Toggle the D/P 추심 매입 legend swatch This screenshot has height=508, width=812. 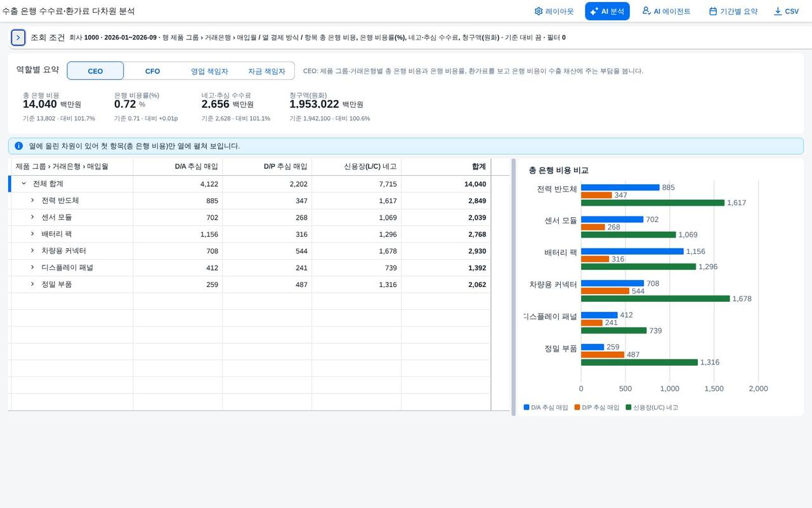coord(577,407)
